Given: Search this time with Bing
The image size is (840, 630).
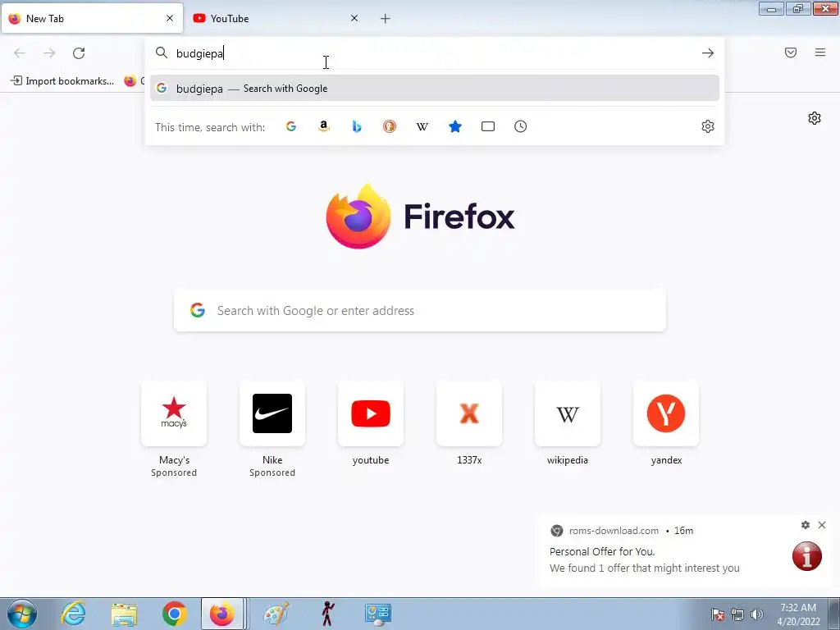Looking at the screenshot, I should [x=357, y=126].
